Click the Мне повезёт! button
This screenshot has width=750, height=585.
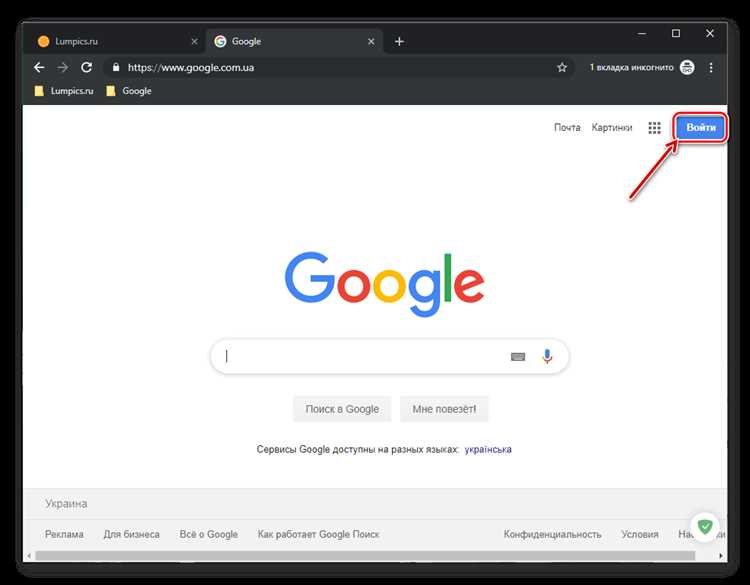444,409
